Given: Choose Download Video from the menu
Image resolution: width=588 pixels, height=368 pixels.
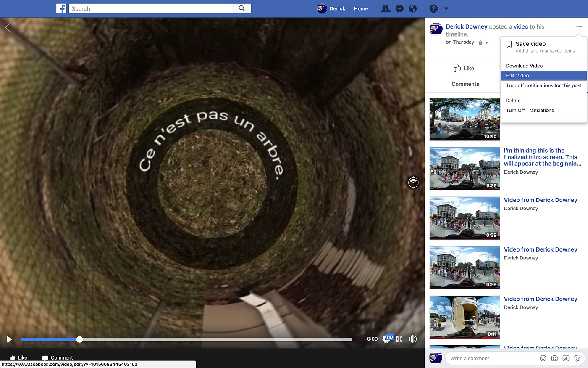Looking at the screenshot, I should [543, 66].
